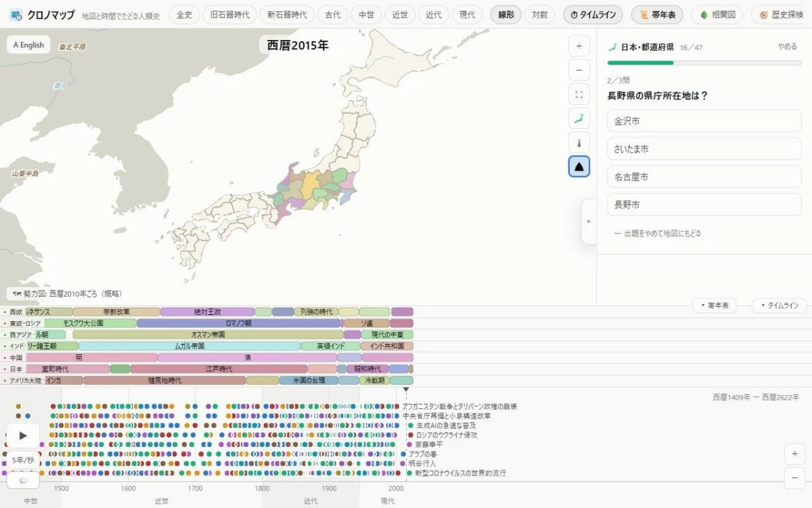Click the 勢力図 map legend label
The width and height of the screenshot is (812, 508).
pyautogui.click(x=67, y=294)
